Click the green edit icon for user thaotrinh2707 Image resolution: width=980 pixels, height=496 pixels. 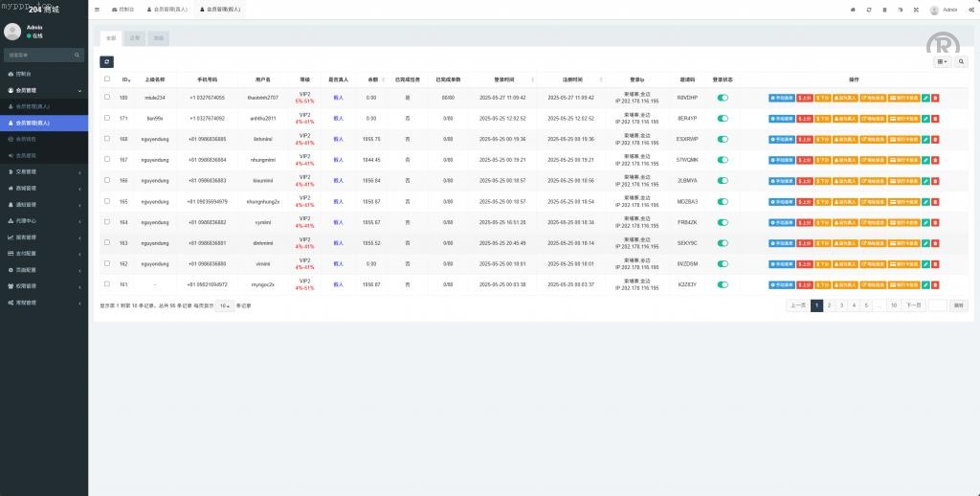coord(925,98)
